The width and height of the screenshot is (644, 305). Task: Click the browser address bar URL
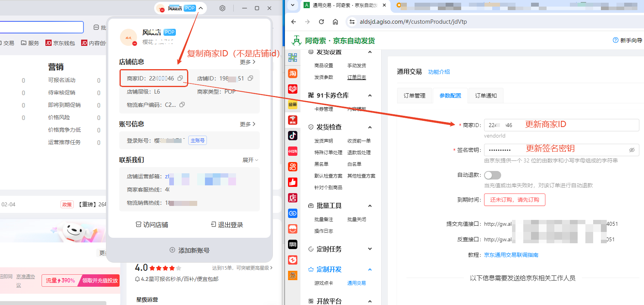(413, 22)
